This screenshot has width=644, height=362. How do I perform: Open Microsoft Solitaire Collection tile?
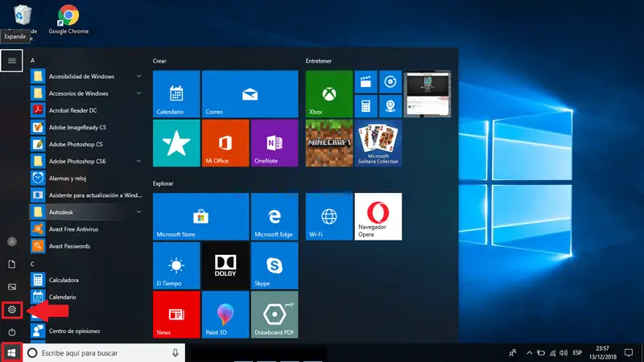point(378,143)
